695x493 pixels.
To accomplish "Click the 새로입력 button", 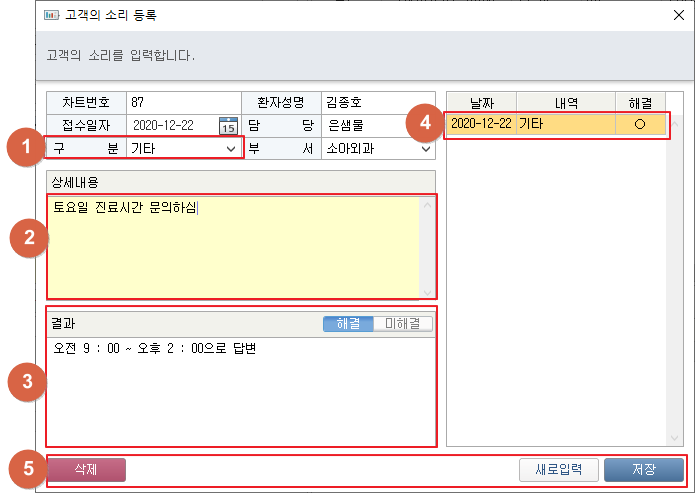I will pos(558,470).
